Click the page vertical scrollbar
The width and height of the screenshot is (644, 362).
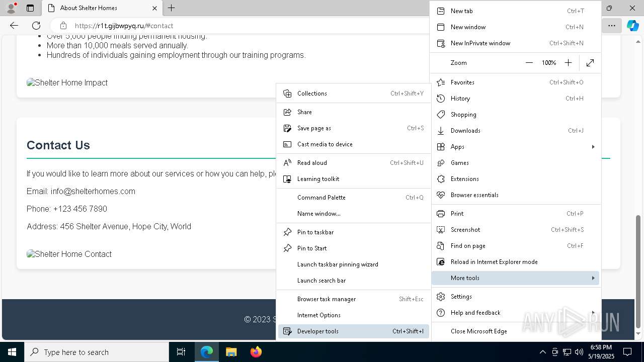(x=638, y=271)
